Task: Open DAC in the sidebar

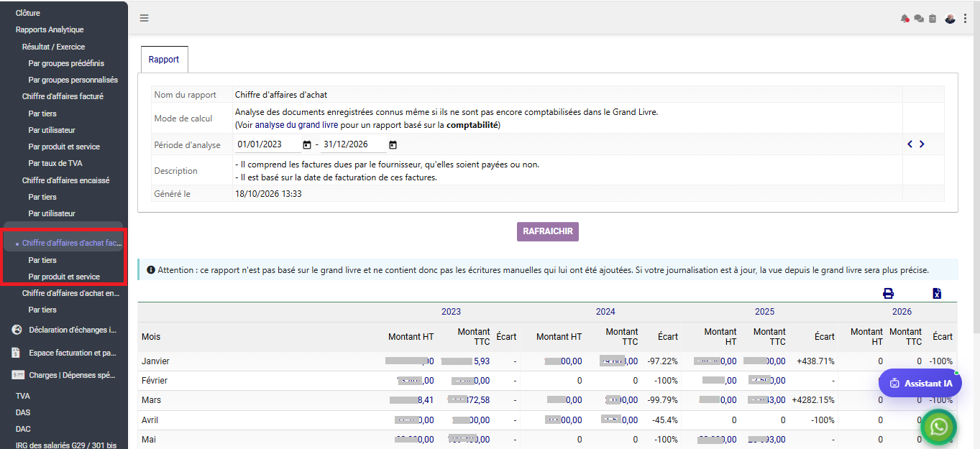Action: point(23,429)
